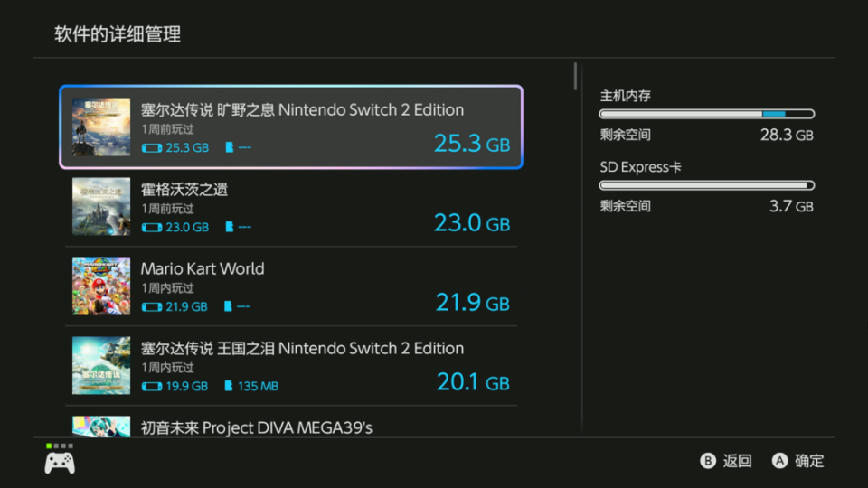
Task: Click console storage icon showing 19.9 GB
Action: (152, 386)
